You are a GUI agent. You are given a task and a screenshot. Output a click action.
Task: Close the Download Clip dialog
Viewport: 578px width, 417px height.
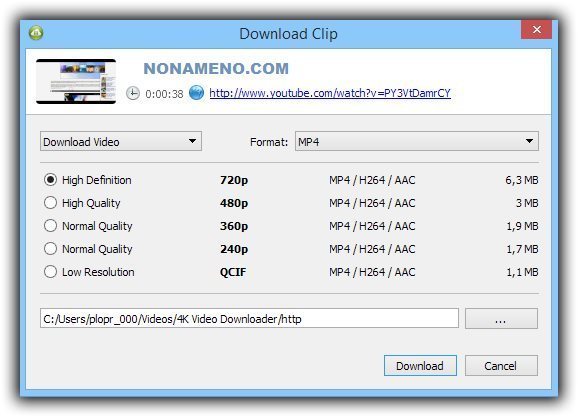536,29
